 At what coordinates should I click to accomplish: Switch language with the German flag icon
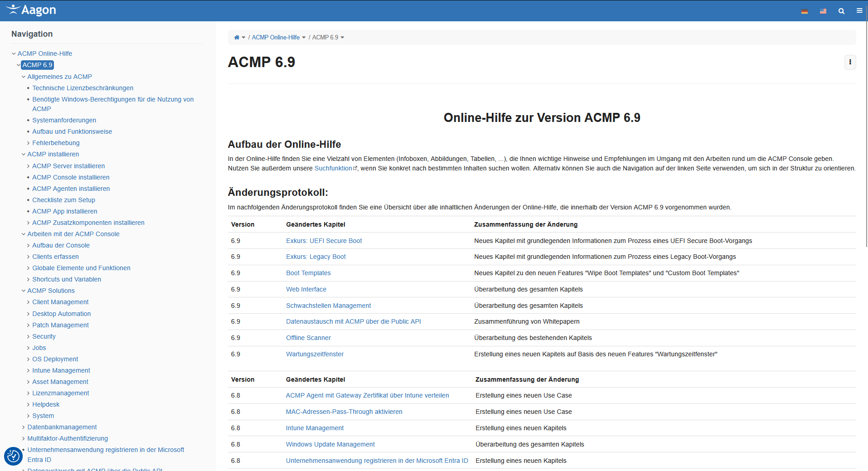click(804, 11)
